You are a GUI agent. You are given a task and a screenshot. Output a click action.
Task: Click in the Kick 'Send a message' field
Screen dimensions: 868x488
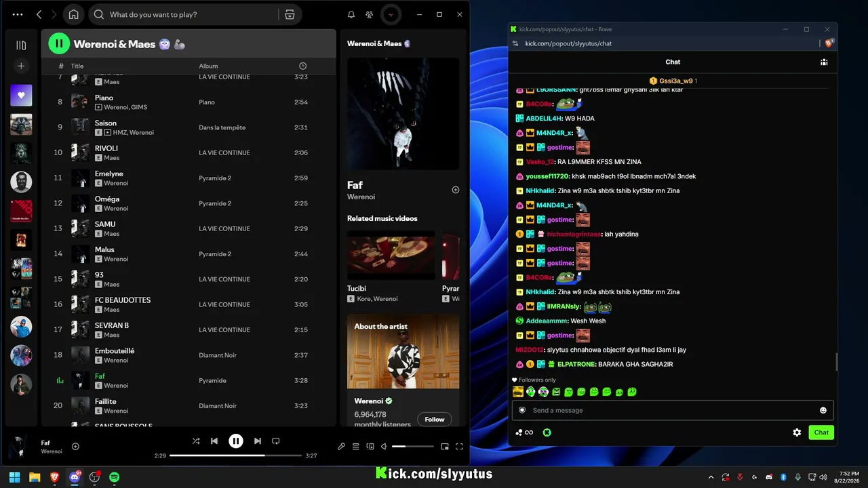[671, 410]
